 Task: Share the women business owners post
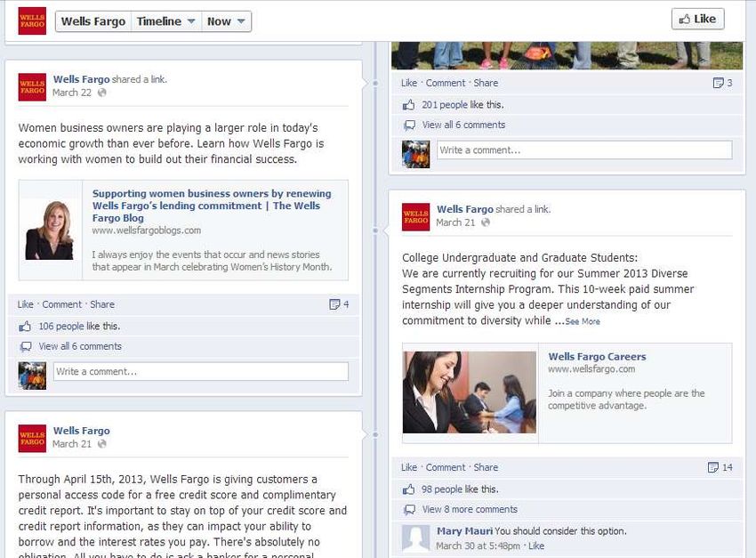[x=102, y=304]
